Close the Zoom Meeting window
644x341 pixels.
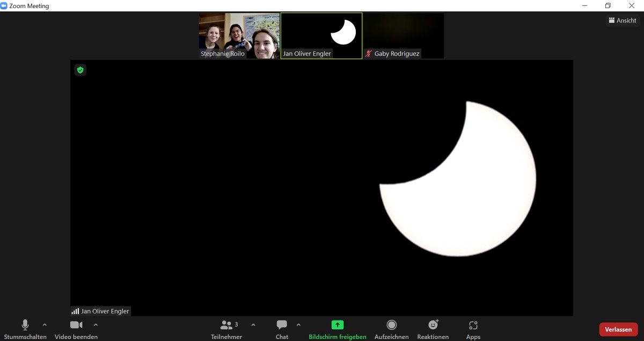tap(632, 6)
